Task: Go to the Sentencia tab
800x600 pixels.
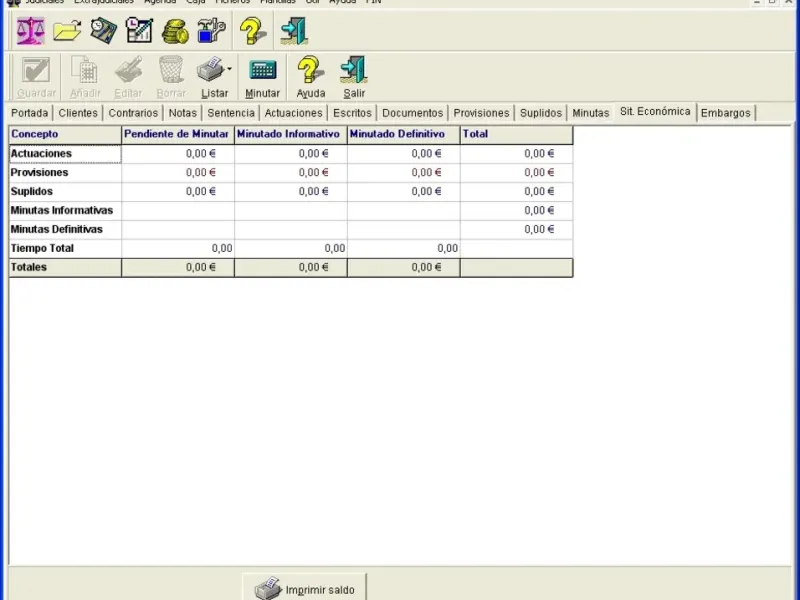Action: [231, 113]
